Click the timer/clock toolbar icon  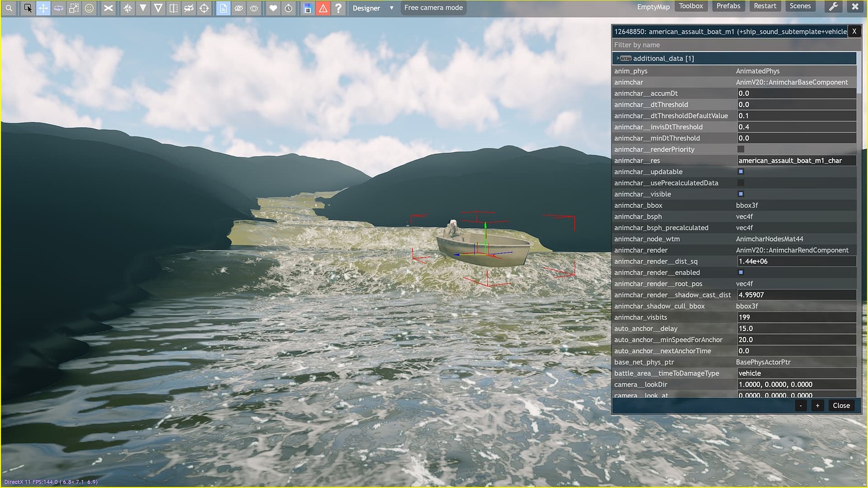[289, 8]
